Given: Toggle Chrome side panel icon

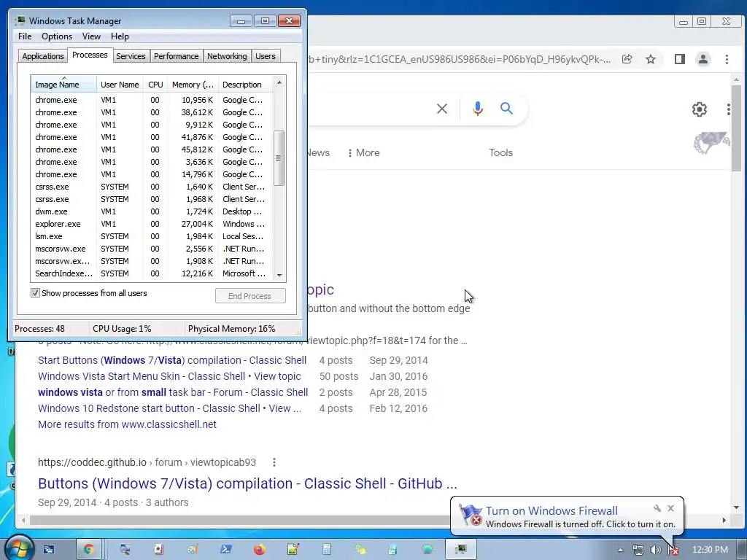Looking at the screenshot, I should point(680,59).
